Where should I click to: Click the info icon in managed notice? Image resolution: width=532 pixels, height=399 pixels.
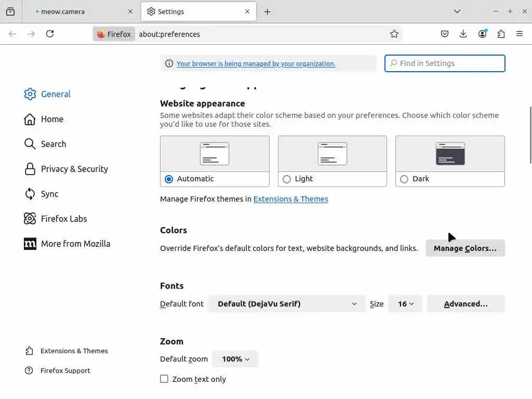tap(169, 63)
